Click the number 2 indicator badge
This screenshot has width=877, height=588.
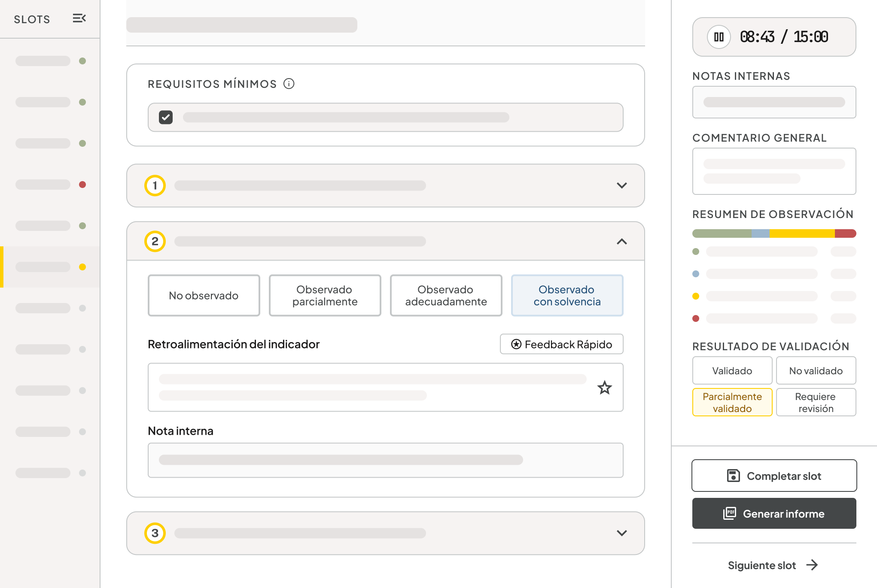[x=155, y=241]
